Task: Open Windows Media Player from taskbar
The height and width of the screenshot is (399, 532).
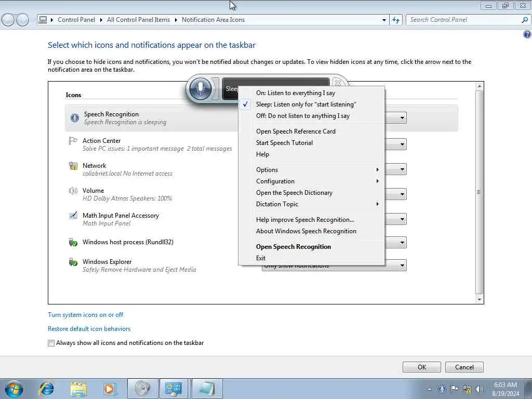Action: [110, 389]
